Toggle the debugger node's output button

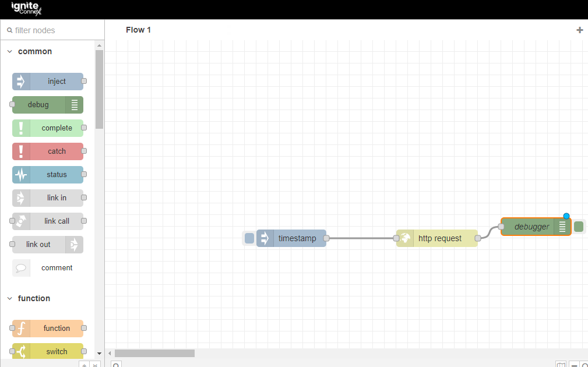click(x=579, y=227)
